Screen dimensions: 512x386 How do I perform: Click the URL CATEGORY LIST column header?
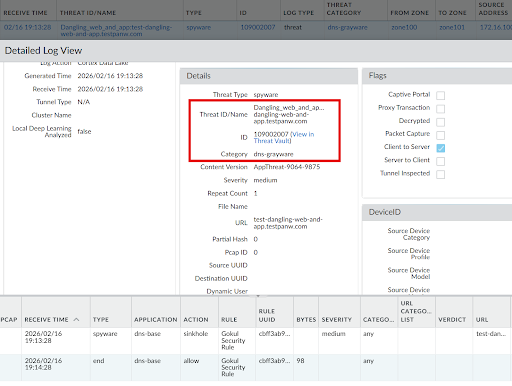tap(416, 311)
